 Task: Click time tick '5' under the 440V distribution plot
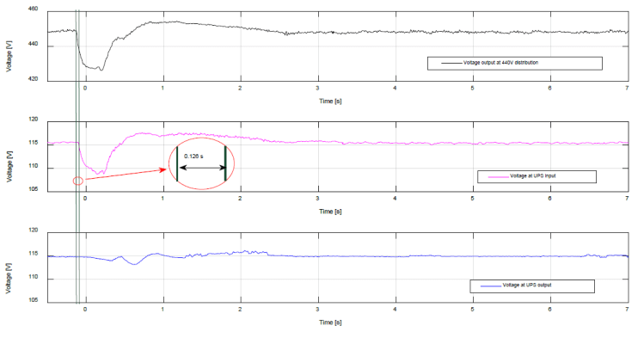(x=472, y=88)
